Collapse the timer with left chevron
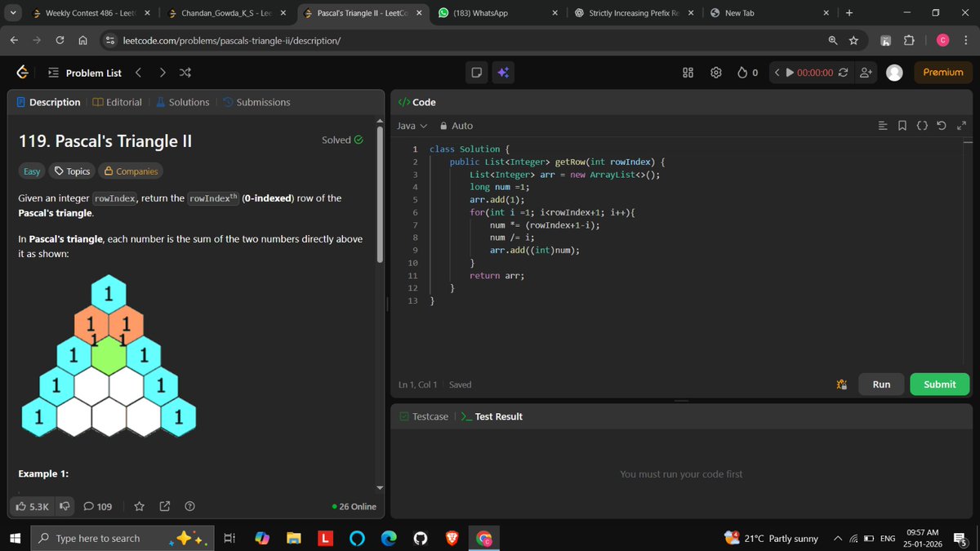The image size is (980, 551). click(x=777, y=73)
